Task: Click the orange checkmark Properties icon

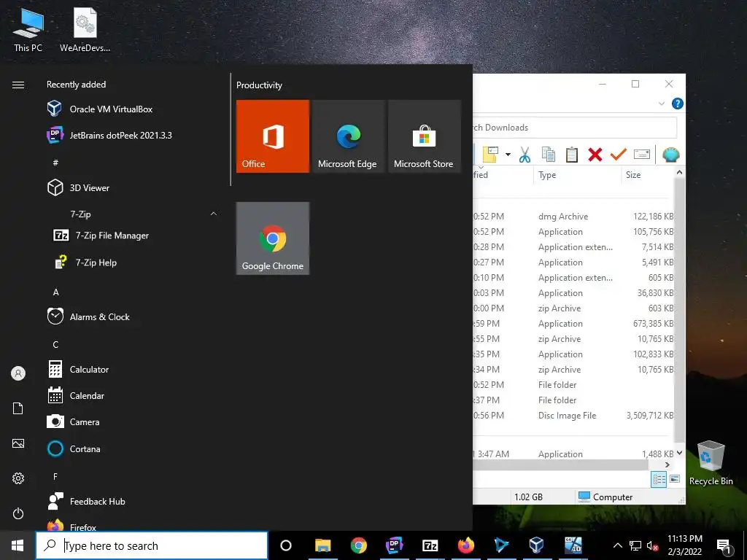Action: pos(619,155)
